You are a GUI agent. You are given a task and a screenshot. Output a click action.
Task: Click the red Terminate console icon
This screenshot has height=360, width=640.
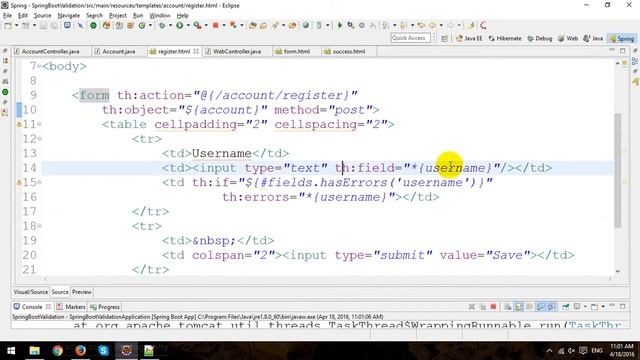click(x=493, y=307)
